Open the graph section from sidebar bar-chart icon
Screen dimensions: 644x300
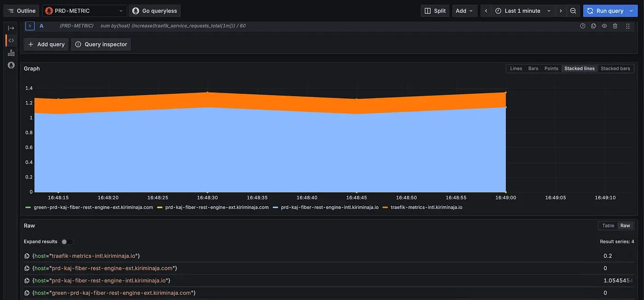(11, 53)
